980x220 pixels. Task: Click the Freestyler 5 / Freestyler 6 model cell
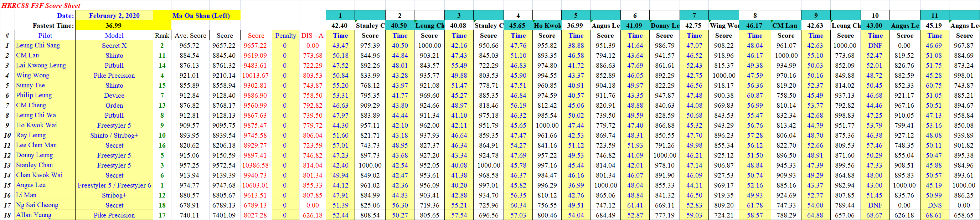click(x=114, y=185)
